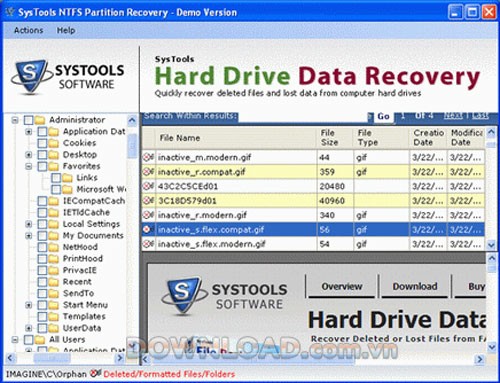The height and width of the screenshot is (383, 500).
Task: Click the UserData folder icon
Action: pos(53,328)
